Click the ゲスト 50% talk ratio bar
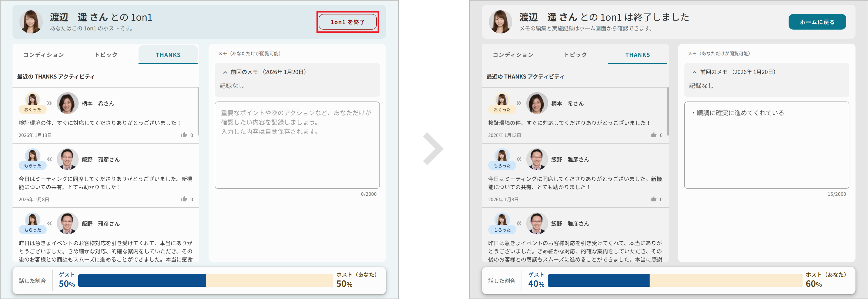Viewport: 868px width, 299px height. coord(142,280)
